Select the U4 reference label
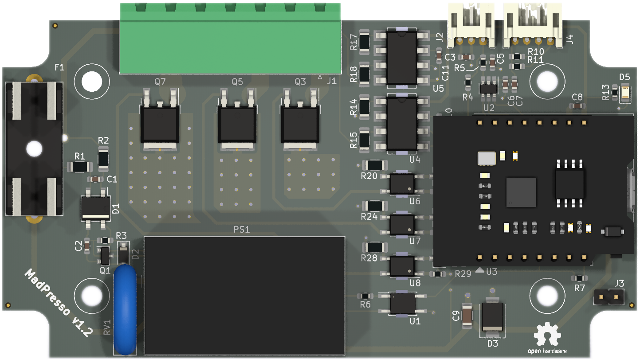 [415, 160]
